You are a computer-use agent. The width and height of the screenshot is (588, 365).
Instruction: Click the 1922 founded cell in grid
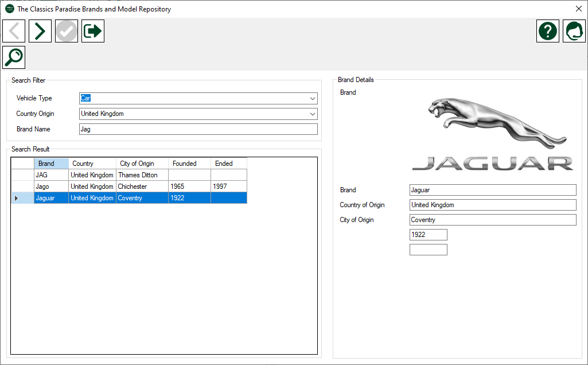(x=189, y=198)
